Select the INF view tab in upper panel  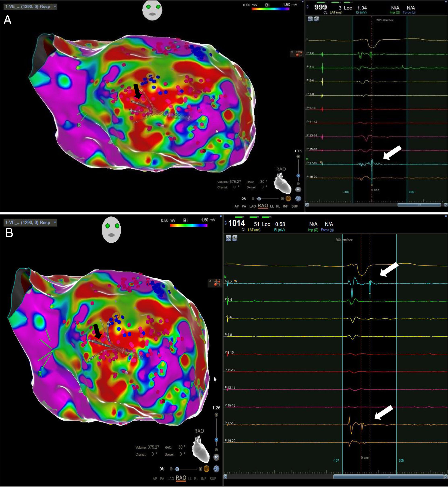coord(286,206)
